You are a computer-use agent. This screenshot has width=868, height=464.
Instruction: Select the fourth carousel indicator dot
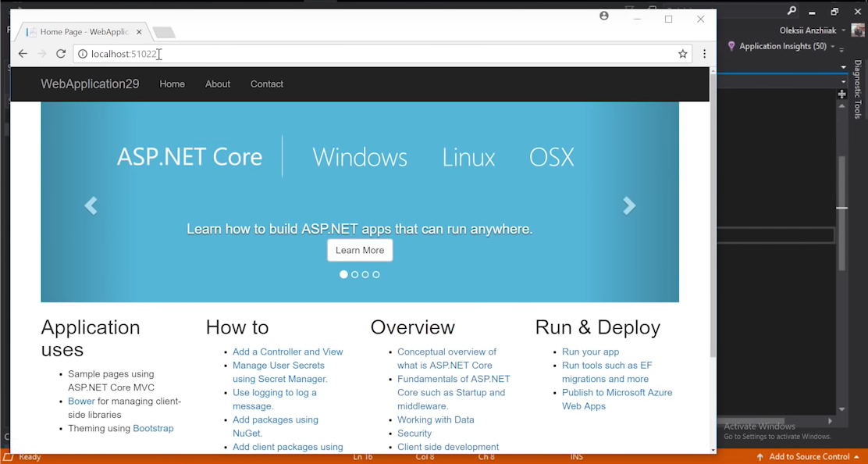coord(376,275)
